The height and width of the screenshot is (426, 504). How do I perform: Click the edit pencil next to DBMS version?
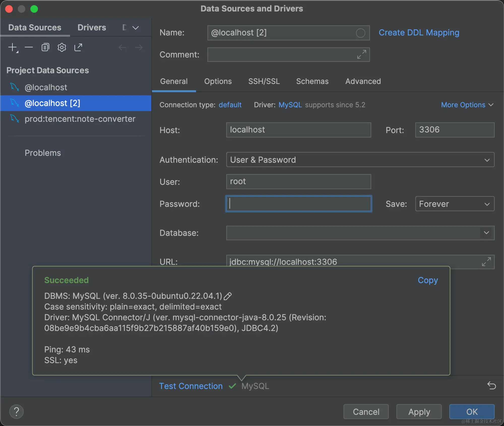[x=228, y=296]
